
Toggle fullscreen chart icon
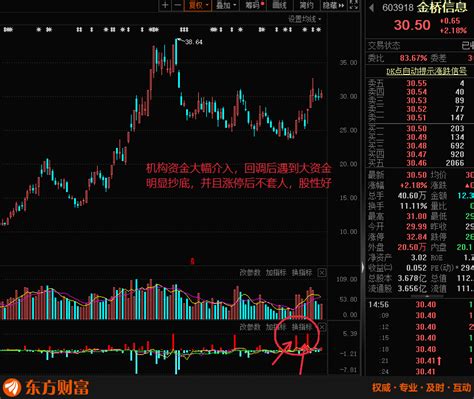[x=354, y=5]
